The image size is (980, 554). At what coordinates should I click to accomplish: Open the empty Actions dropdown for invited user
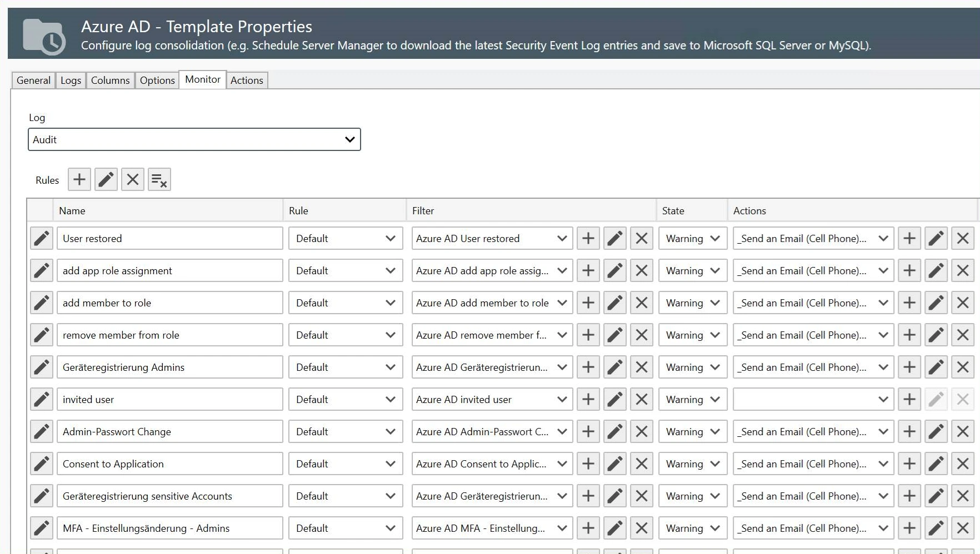[x=813, y=399]
